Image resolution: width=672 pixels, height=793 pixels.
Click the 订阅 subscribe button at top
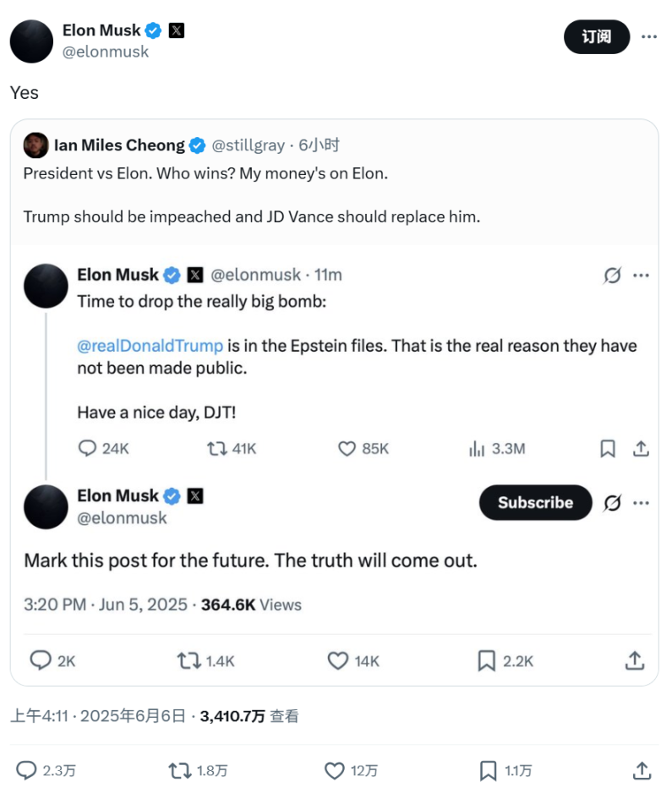(597, 36)
